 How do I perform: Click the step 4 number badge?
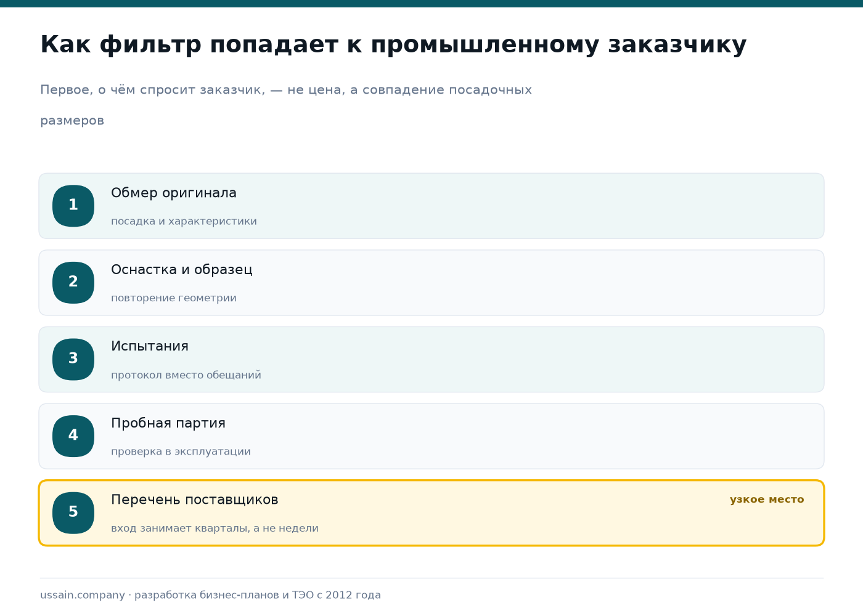pos(73,436)
